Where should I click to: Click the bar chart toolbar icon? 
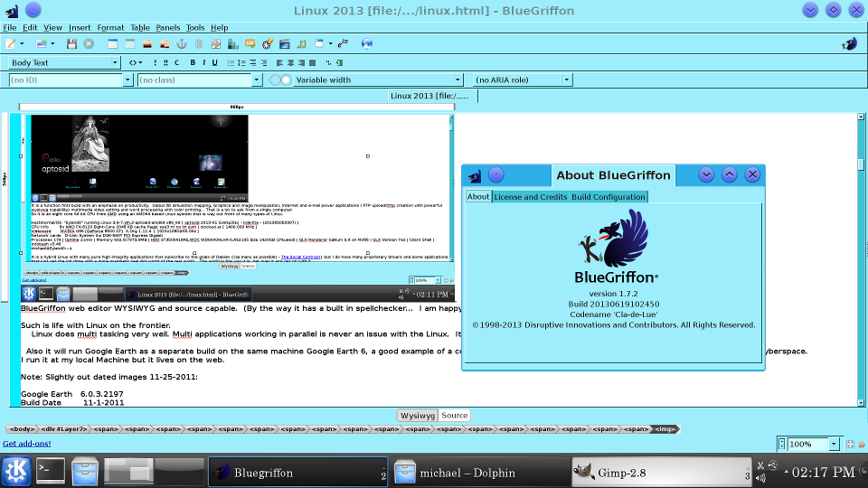point(233,43)
